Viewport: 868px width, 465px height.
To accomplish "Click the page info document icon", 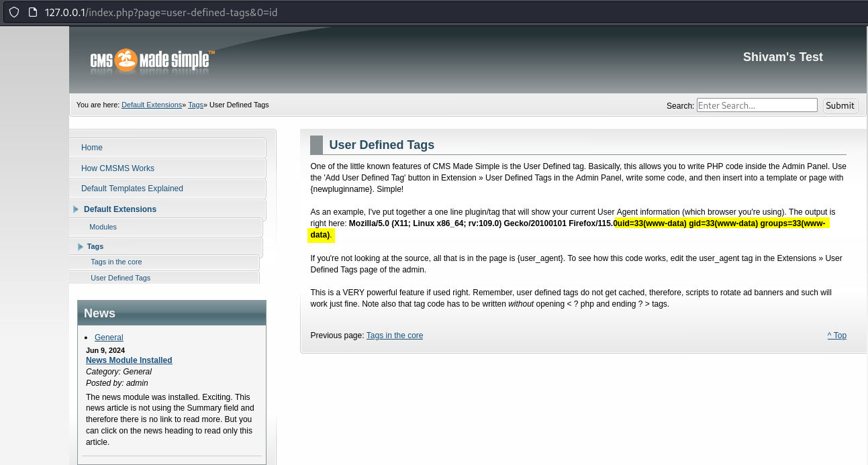I will 32,13.
